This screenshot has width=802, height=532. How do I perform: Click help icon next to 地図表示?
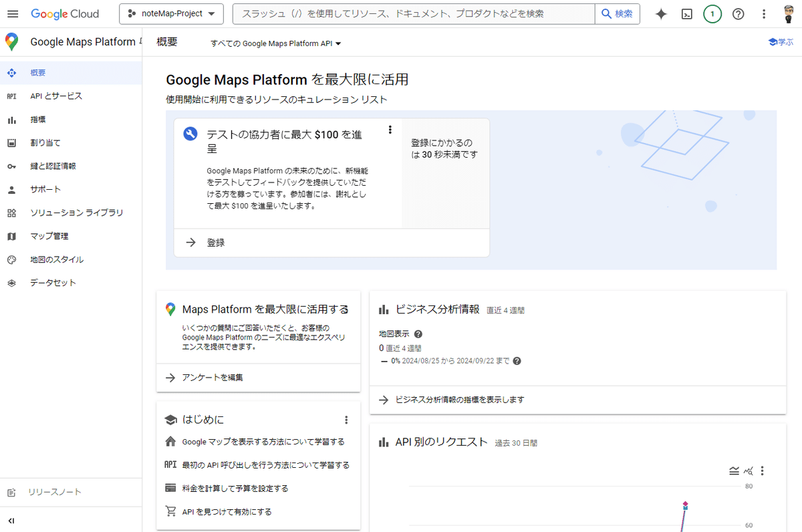click(418, 334)
